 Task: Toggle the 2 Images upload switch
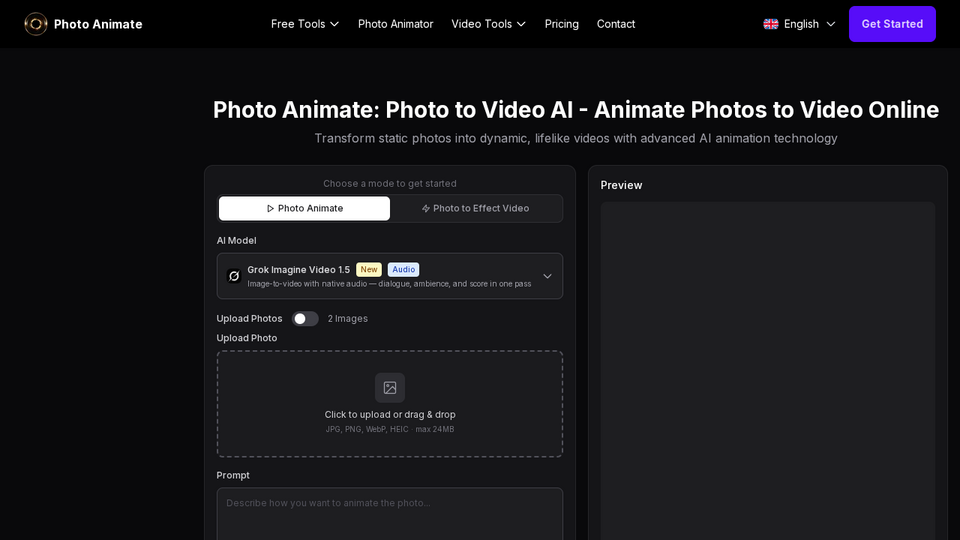(x=305, y=318)
